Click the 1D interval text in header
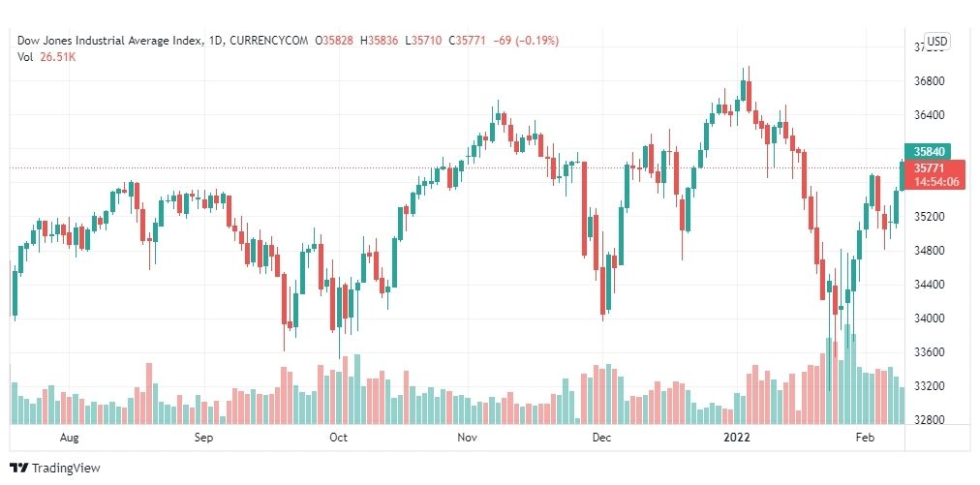Screen dimensions: 980x485 coord(216,41)
